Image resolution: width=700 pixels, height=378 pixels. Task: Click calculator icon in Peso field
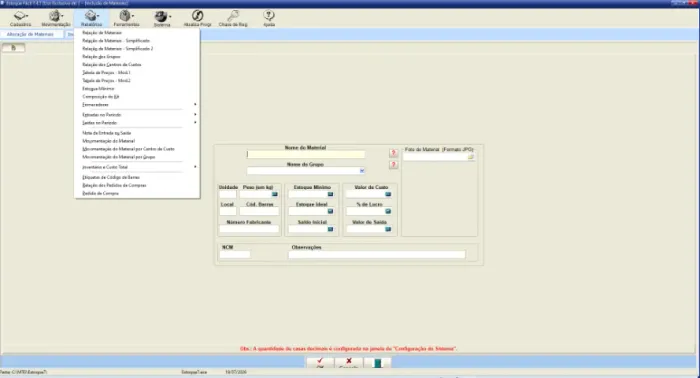[275, 194]
